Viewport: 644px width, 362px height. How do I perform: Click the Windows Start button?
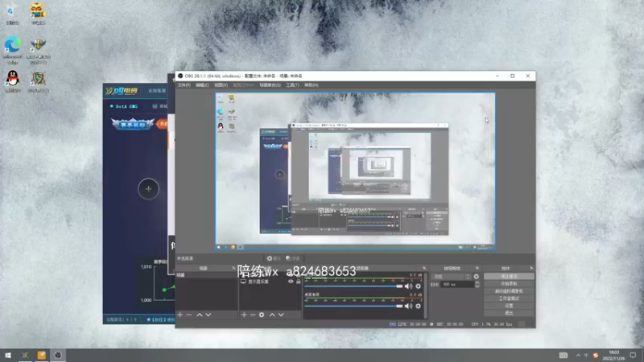point(8,355)
